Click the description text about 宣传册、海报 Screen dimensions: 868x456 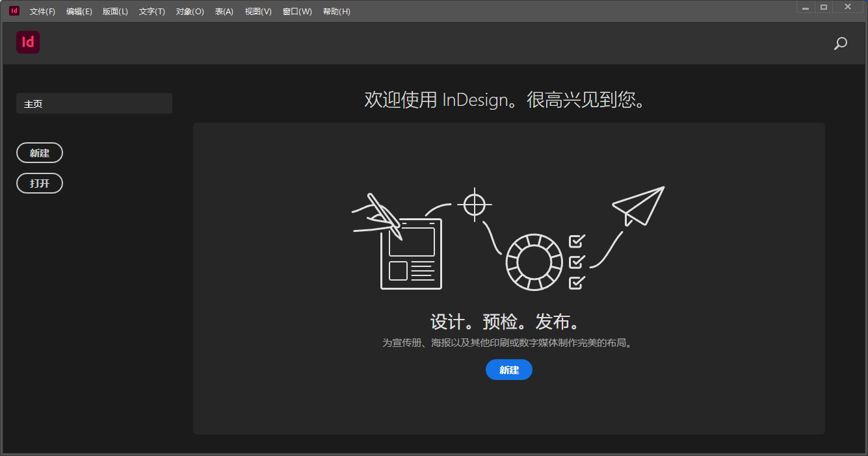(508, 343)
